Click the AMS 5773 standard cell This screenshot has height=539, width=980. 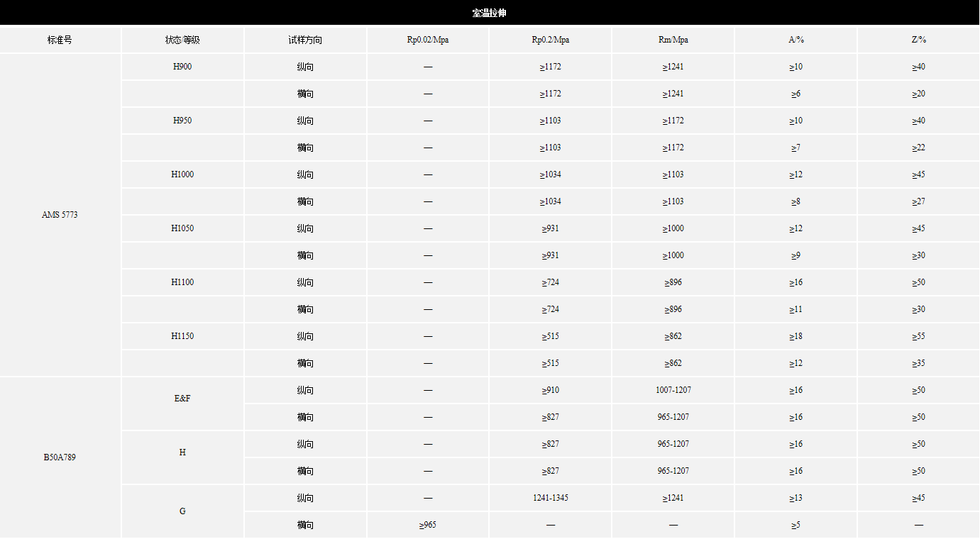[x=60, y=215]
